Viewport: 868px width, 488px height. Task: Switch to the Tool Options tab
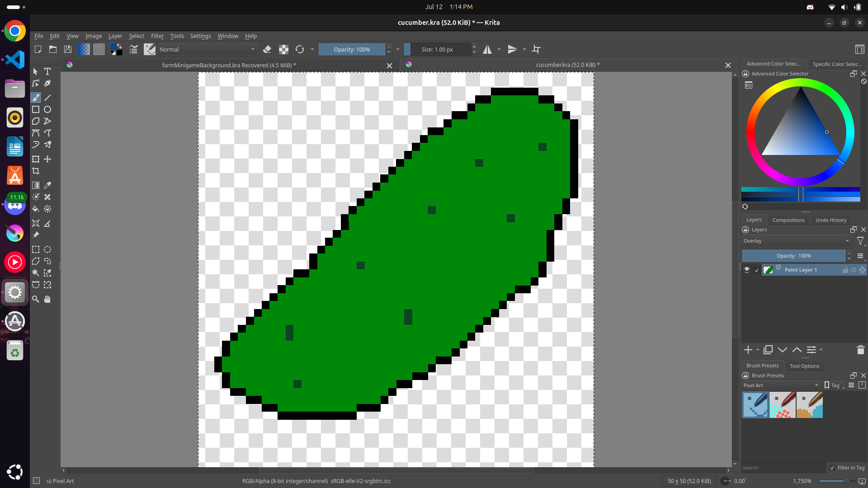[x=804, y=366]
